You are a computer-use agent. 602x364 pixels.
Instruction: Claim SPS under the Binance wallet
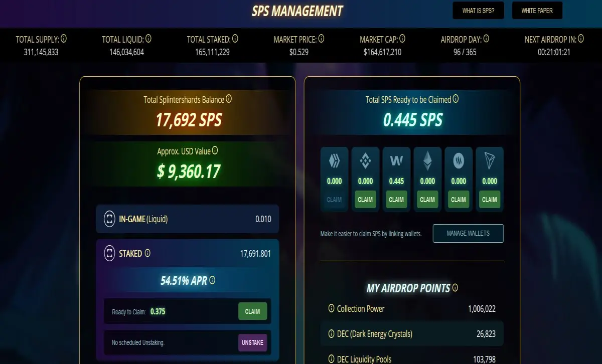coord(365,200)
